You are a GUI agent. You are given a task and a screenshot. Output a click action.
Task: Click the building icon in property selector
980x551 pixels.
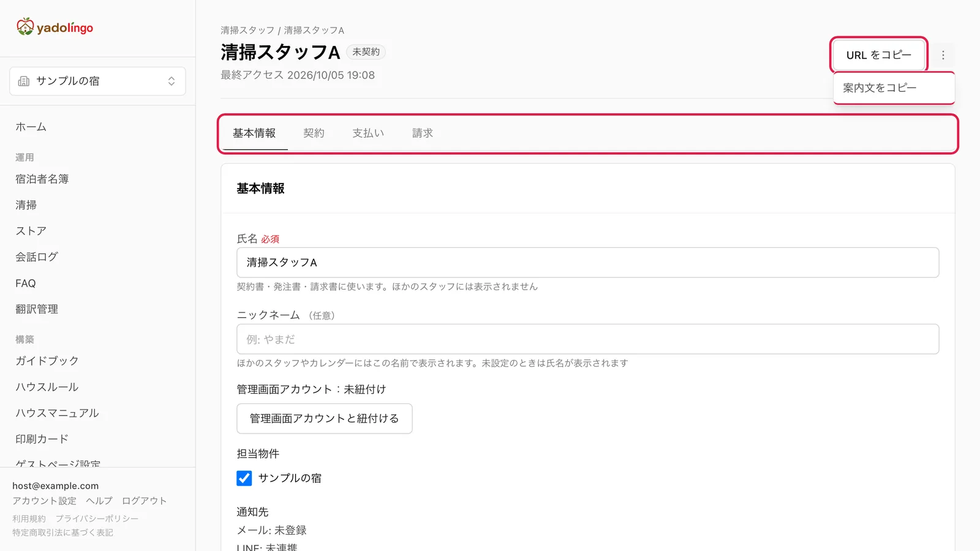tap(24, 81)
